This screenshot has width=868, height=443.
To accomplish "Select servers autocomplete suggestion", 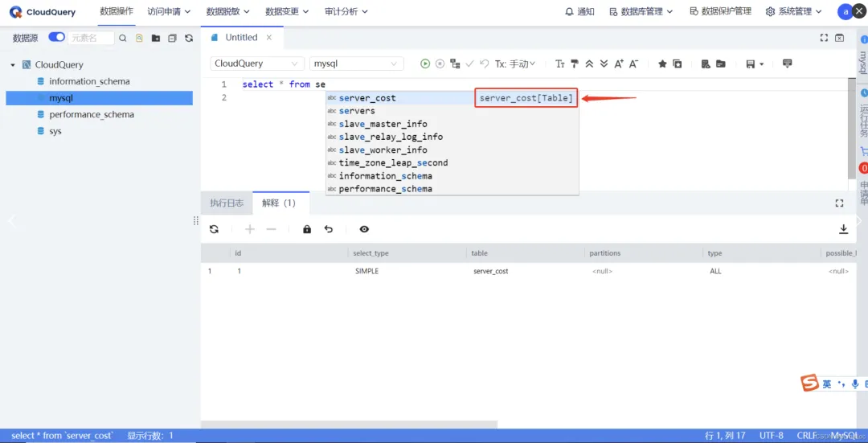I will click(x=452, y=111).
